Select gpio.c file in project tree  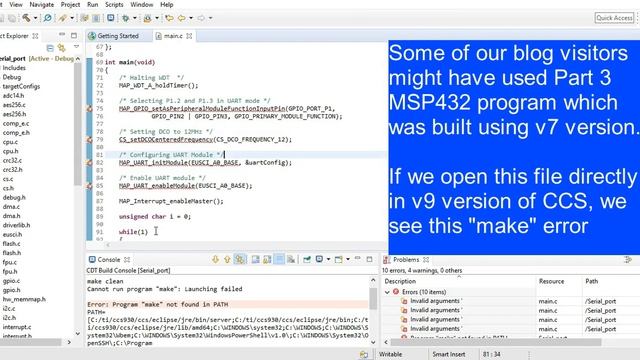[11, 281]
